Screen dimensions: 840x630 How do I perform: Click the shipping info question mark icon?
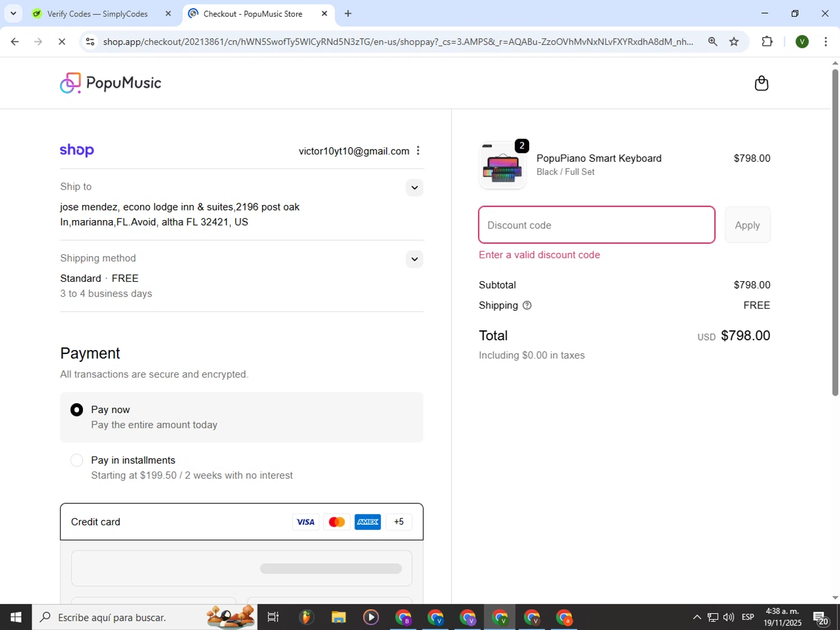527,305
